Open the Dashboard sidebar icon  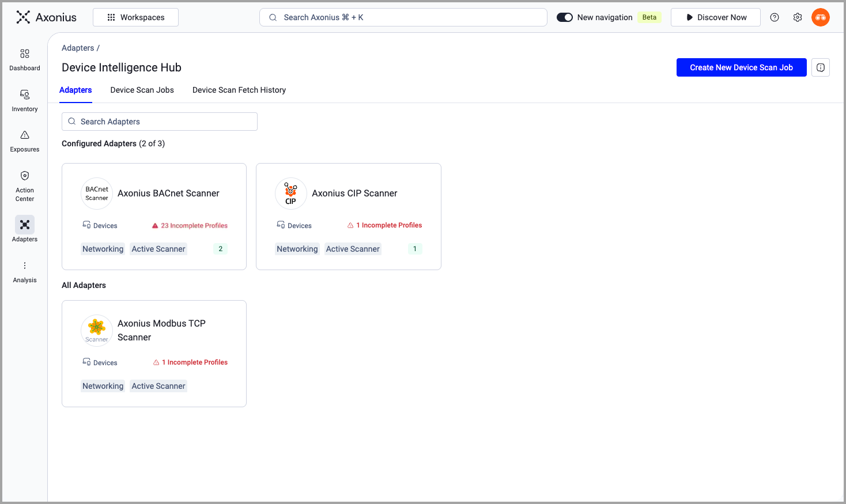(25, 54)
